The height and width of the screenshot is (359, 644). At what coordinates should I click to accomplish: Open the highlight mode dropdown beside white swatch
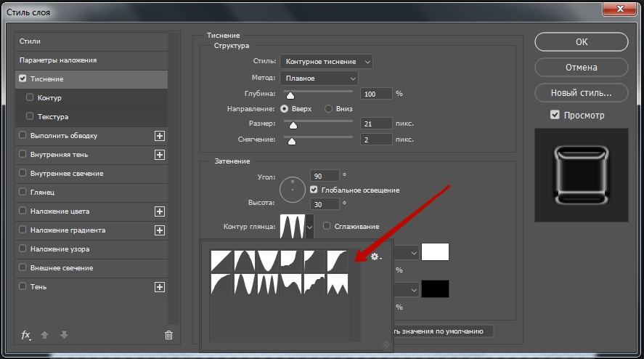407,252
